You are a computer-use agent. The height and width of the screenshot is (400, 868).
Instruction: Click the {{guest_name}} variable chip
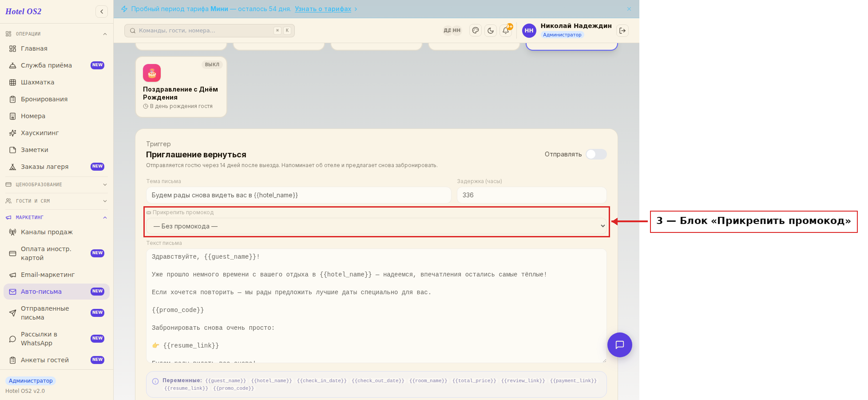pyautogui.click(x=226, y=381)
